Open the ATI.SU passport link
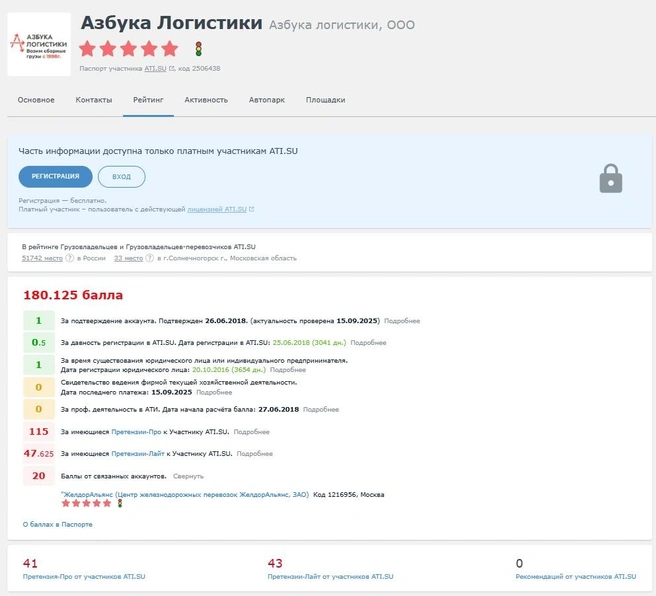Viewport: 656px width, 596px height. coord(155,68)
